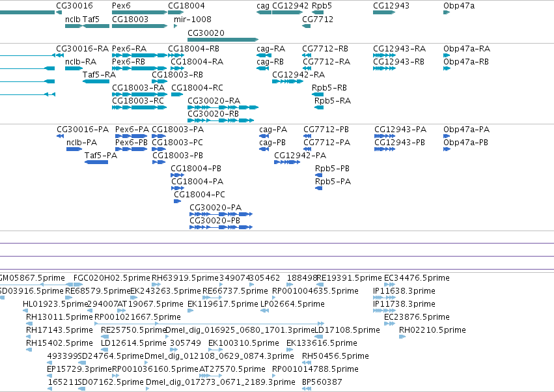Select the CG12942 gene label
Viewport: 554px width, 392px height.
click(290, 6)
